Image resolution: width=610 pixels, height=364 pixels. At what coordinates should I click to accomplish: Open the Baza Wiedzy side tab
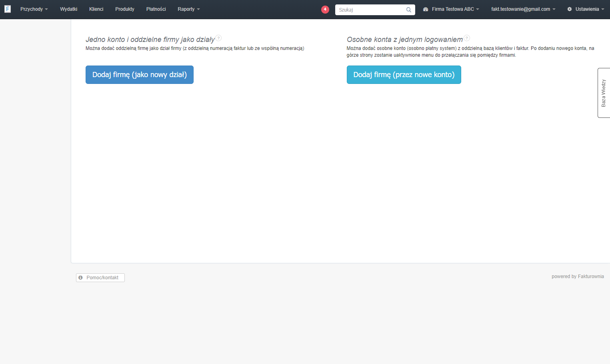(604, 93)
